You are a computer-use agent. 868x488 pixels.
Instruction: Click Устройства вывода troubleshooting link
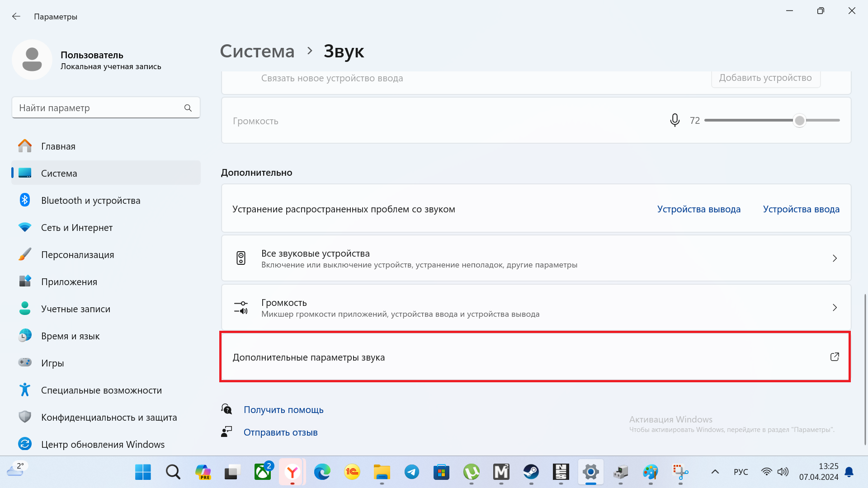[698, 209]
